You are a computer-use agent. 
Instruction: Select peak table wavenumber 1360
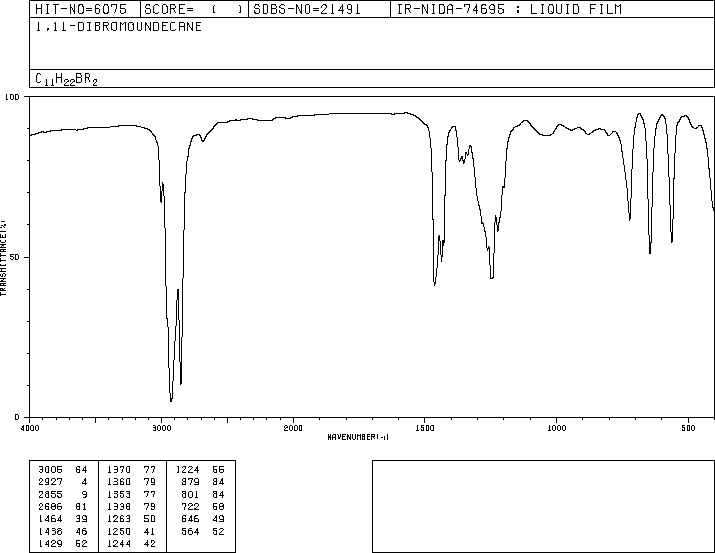pyautogui.click(x=119, y=482)
